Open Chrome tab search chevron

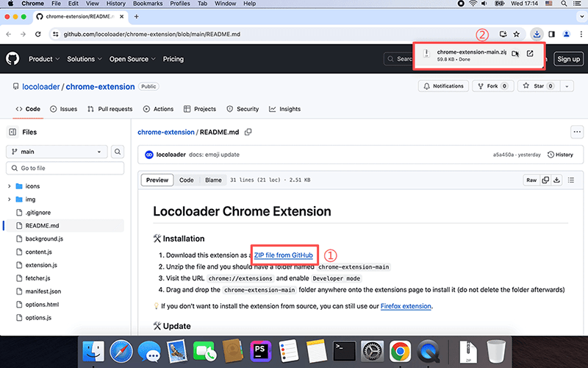tap(581, 16)
